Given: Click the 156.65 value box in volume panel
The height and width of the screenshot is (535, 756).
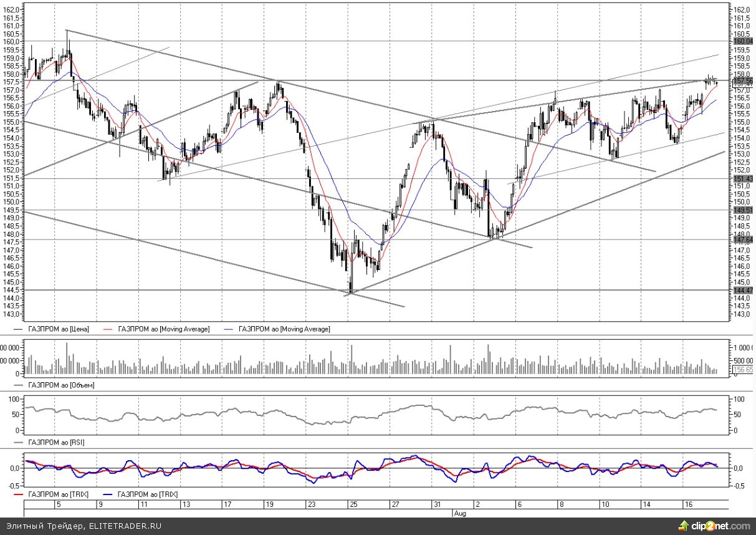Looking at the screenshot, I should pos(743,370).
